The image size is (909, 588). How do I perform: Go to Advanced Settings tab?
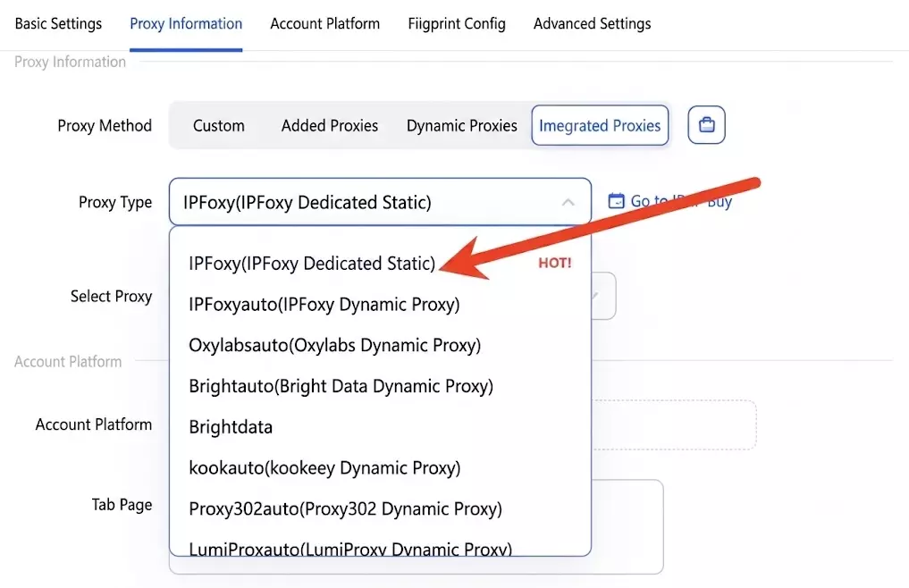point(592,24)
